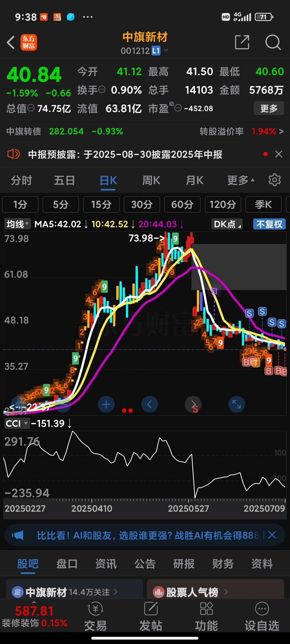This screenshot has width=290, height=644.
Task: Move chart right with arrow button
Action: [x=193, y=404]
